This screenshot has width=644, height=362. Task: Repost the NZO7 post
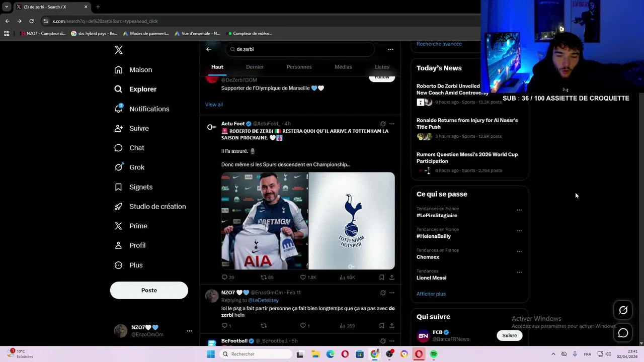click(264, 326)
